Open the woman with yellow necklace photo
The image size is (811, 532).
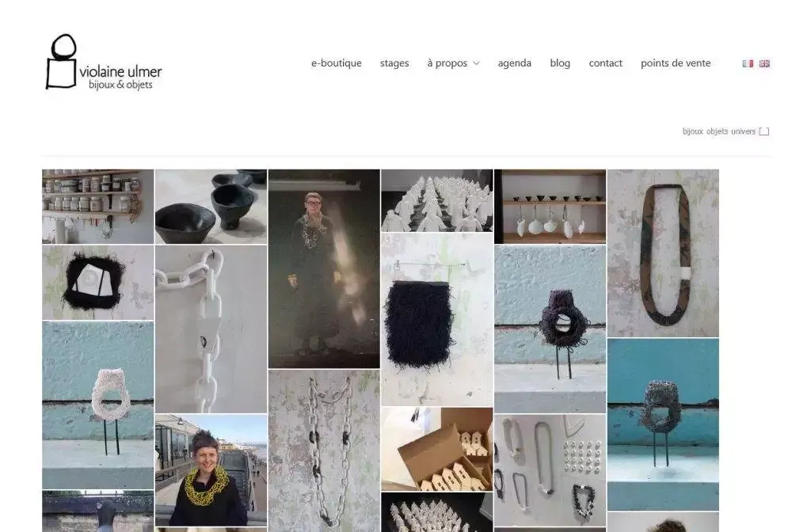[x=211, y=469]
